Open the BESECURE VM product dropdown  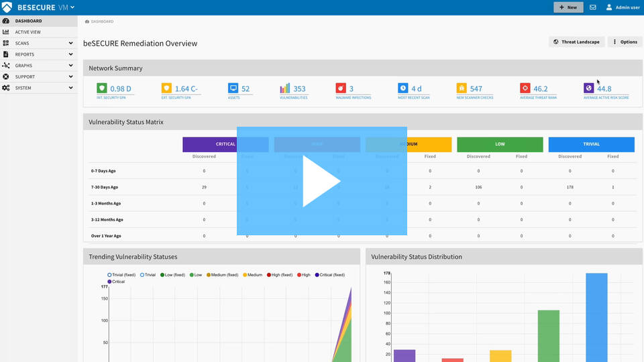pyautogui.click(x=46, y=7)
